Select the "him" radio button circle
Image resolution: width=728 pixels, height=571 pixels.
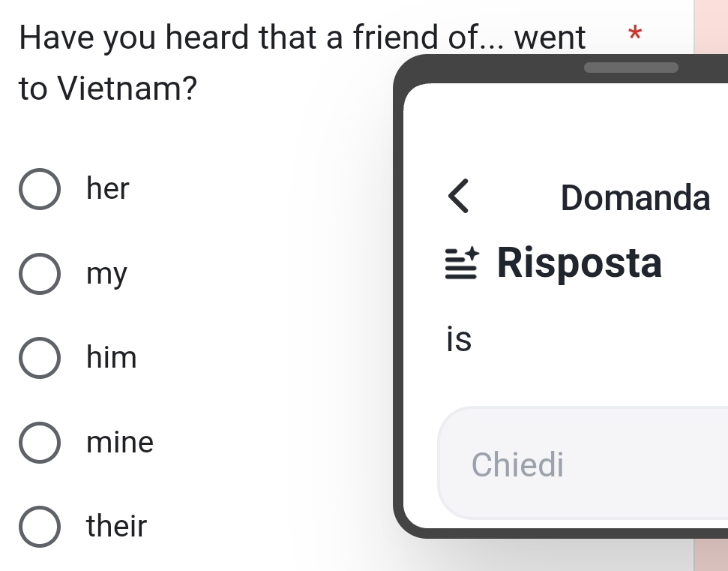[40, 358]
